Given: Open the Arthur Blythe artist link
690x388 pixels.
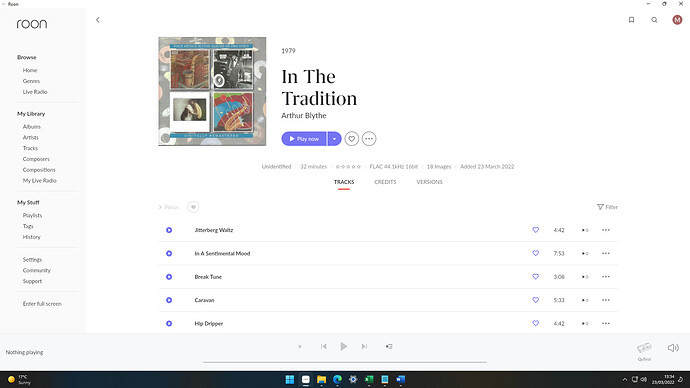Looking at the screenshot, I should [x=304, y=115].
